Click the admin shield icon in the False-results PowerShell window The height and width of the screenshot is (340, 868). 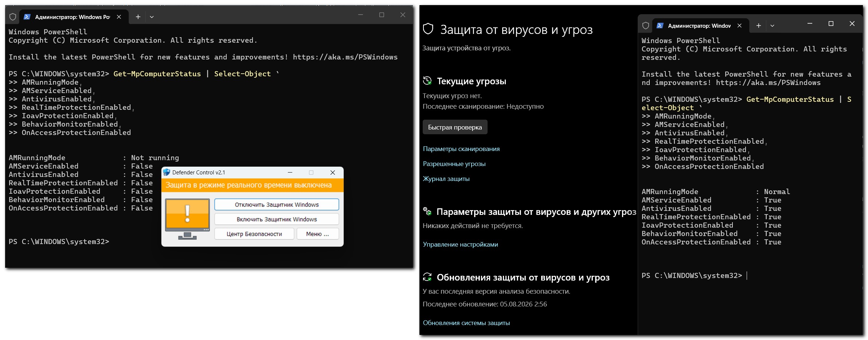[x=13, y=17]
